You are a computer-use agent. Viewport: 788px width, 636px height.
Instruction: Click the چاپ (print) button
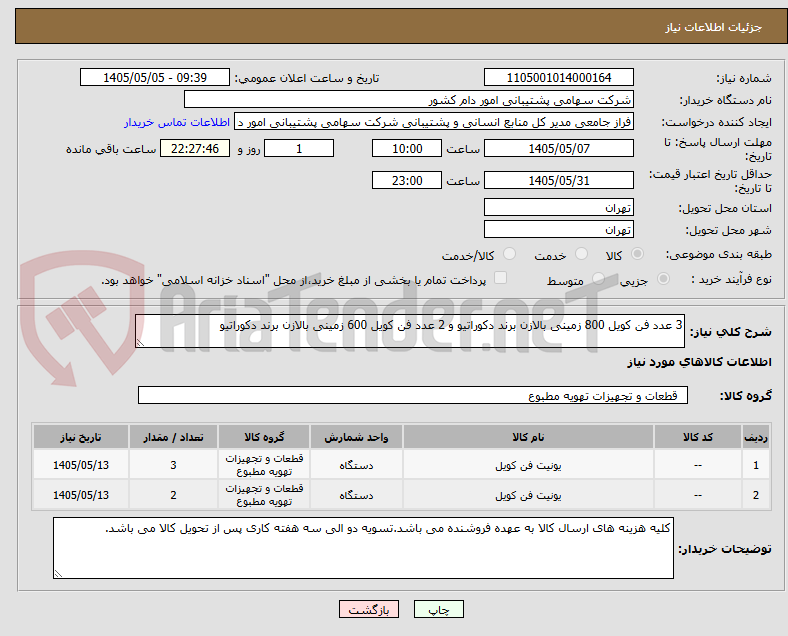439,609
